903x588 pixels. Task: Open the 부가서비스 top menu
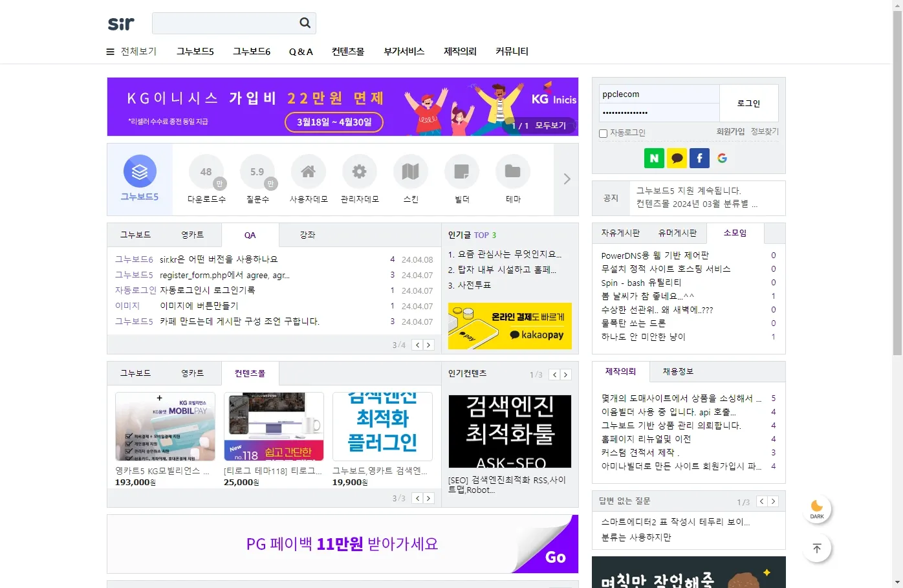(404, 51)
